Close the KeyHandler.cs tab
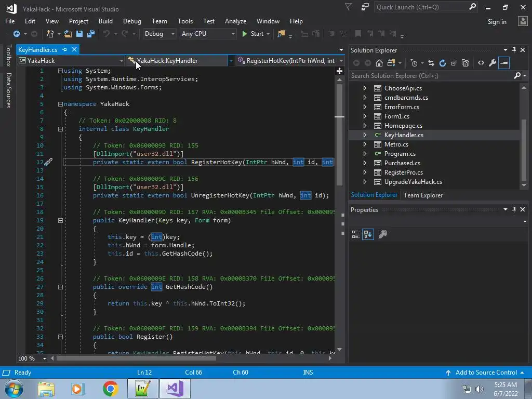 click(x=74, y=49)
